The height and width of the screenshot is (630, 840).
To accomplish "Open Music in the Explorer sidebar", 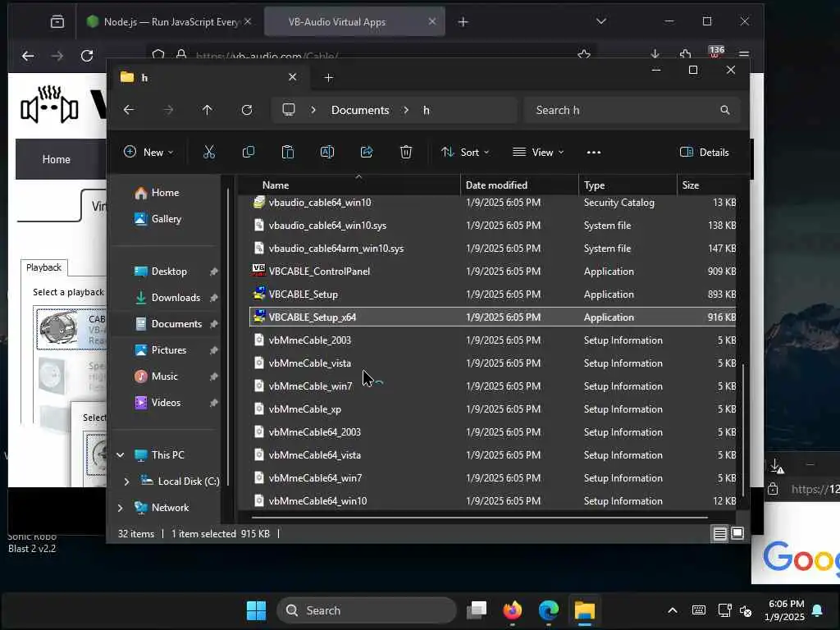I will click(164, 376).
